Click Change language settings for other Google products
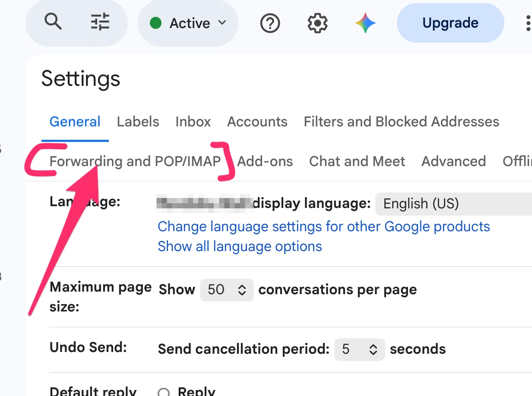532x396 pixels. (x=324, y=226)
